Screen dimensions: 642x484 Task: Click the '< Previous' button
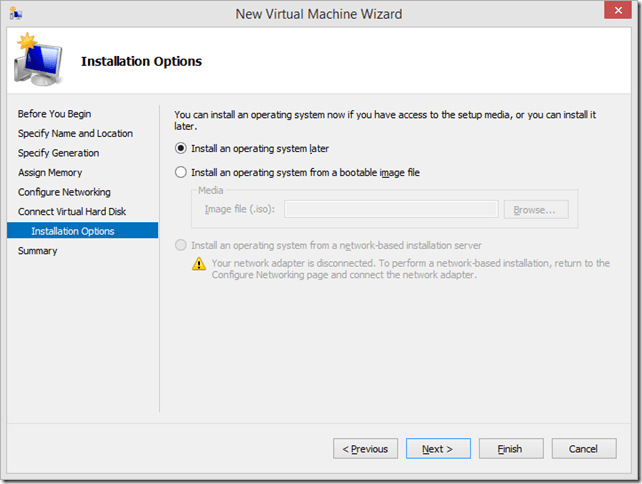point(365,449)
